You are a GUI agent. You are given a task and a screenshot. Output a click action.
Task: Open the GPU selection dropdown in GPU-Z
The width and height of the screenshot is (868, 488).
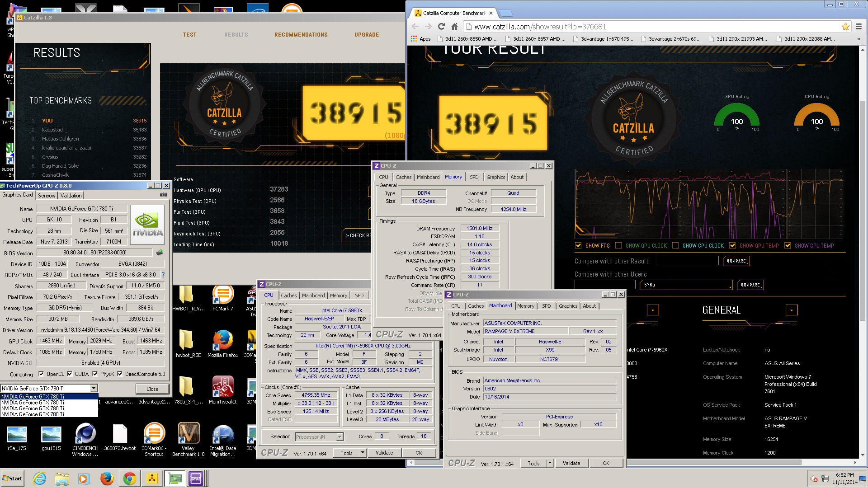point(94,388)
